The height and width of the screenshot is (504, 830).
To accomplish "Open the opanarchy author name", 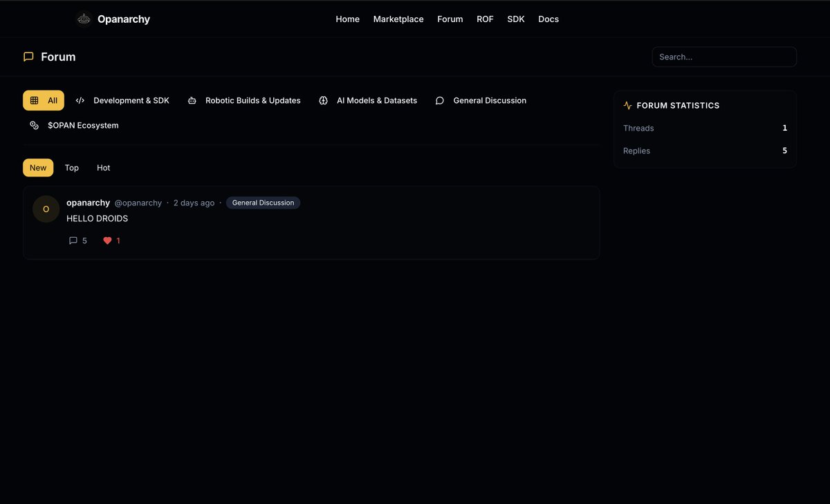I will [88, 203].
